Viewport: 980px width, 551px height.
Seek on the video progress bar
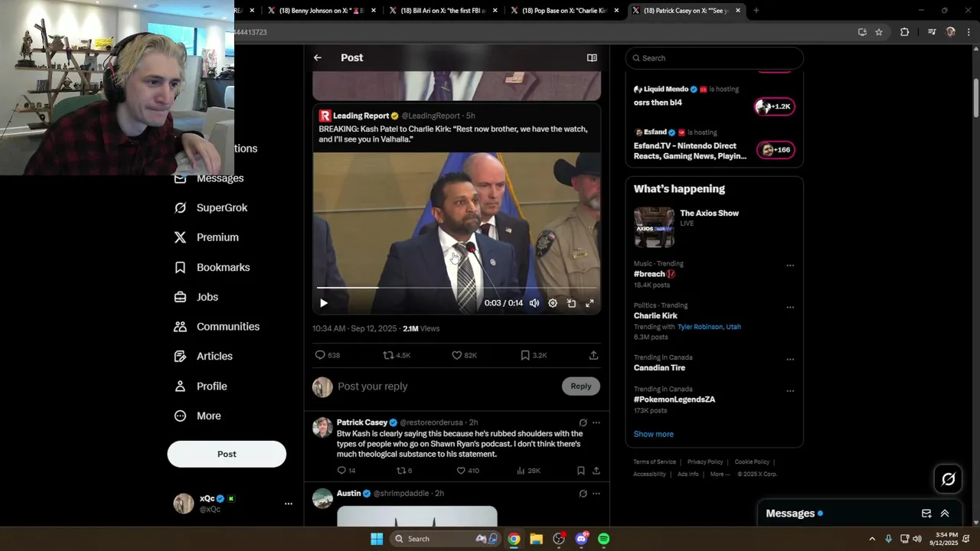coord(456,288)
